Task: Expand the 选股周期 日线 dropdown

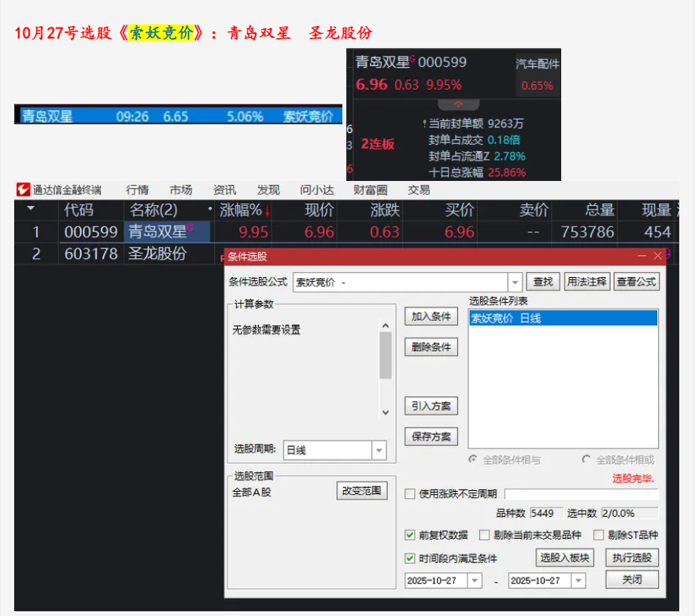Action: [x=379, y=450]
